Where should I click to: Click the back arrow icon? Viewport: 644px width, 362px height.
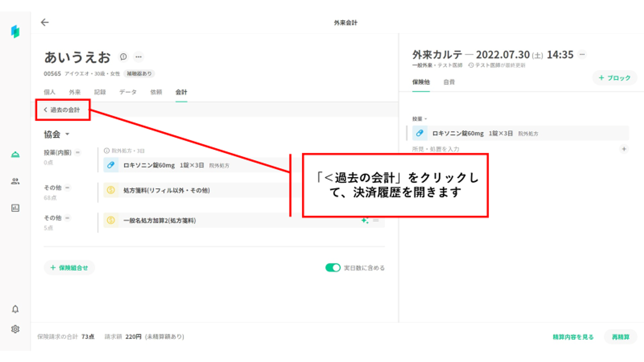45,22
